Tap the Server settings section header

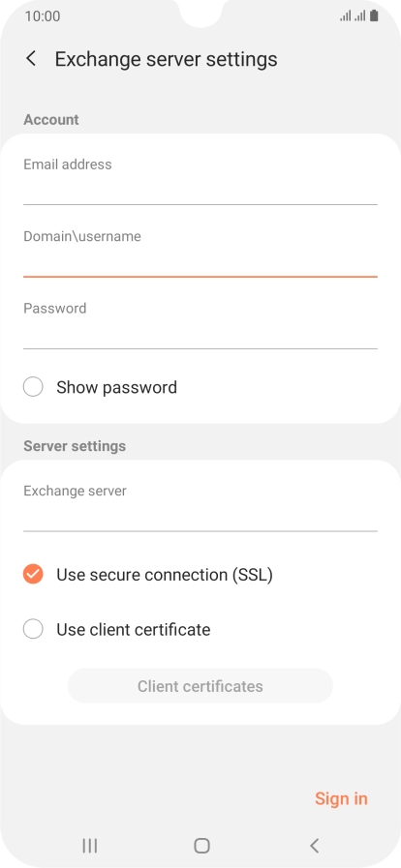(x=75, y=446)
